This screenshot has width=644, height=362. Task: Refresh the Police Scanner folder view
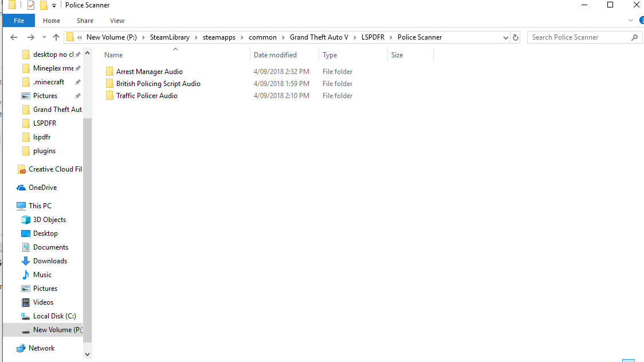point(516,37)
